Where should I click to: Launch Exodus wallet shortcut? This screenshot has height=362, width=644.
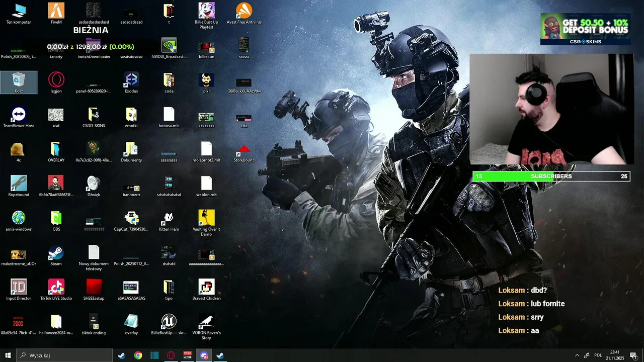131,82
